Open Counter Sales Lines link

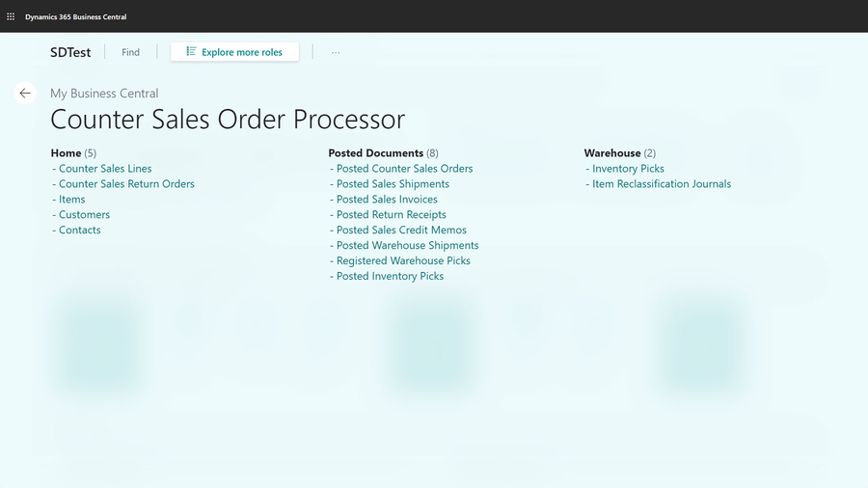coord(105,169)
